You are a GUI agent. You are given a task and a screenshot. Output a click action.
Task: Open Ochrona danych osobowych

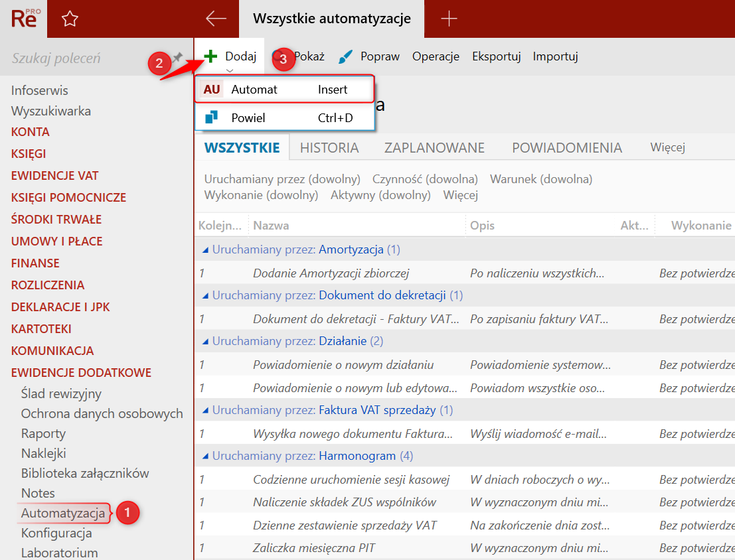coord(102,414)
